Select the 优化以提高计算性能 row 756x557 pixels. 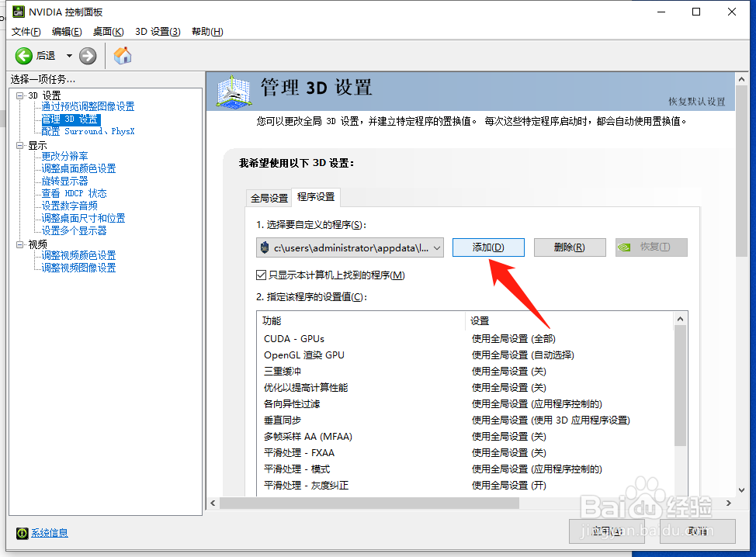(465, 388)
